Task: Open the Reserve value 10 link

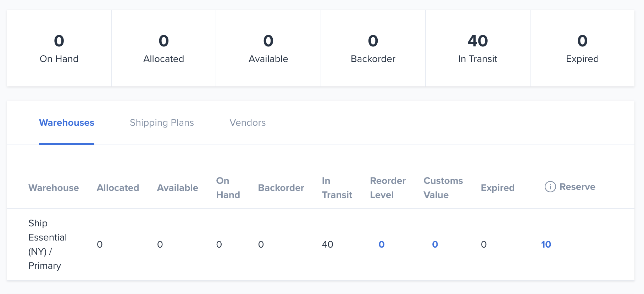Action: 546,244
